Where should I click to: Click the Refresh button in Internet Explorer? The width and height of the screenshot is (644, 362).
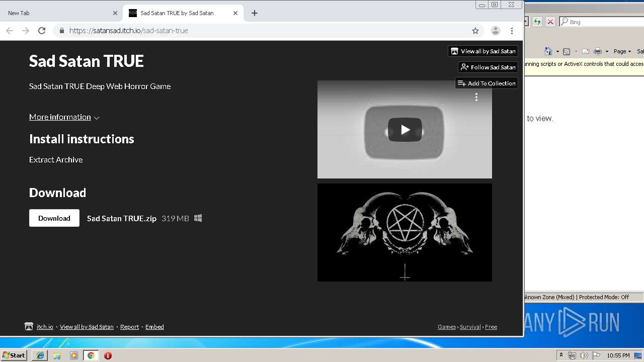click(537, 22)
